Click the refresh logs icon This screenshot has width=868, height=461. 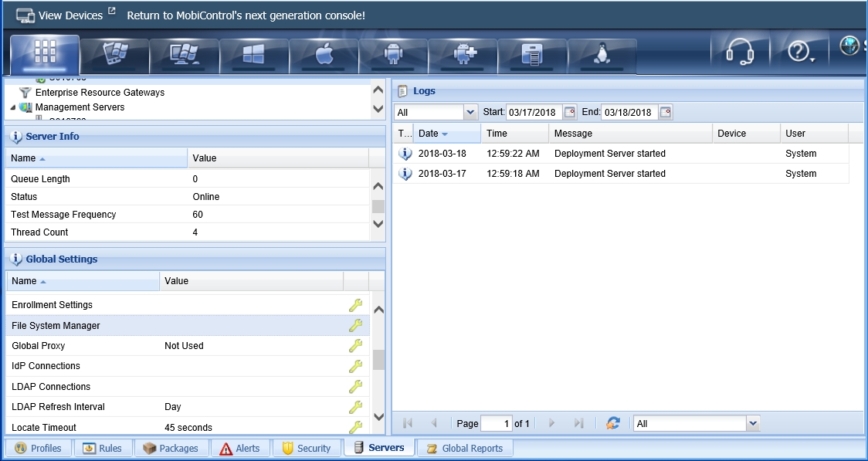coord(613,423)
